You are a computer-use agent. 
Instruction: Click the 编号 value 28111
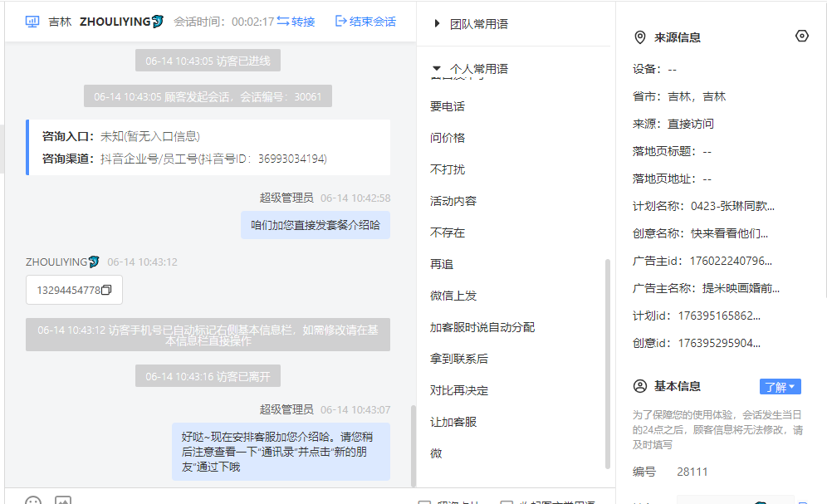[x=692, y=472]
